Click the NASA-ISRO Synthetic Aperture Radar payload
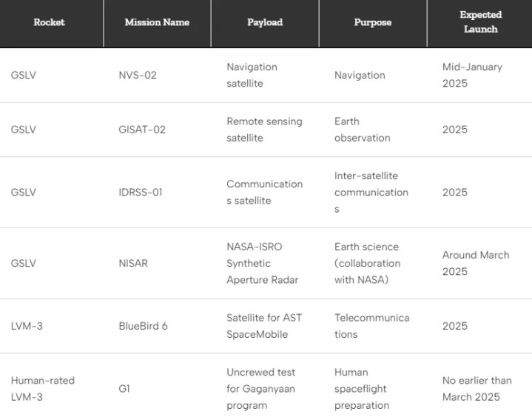The height and width of the screenshot is (417, 532). [263, 263]
